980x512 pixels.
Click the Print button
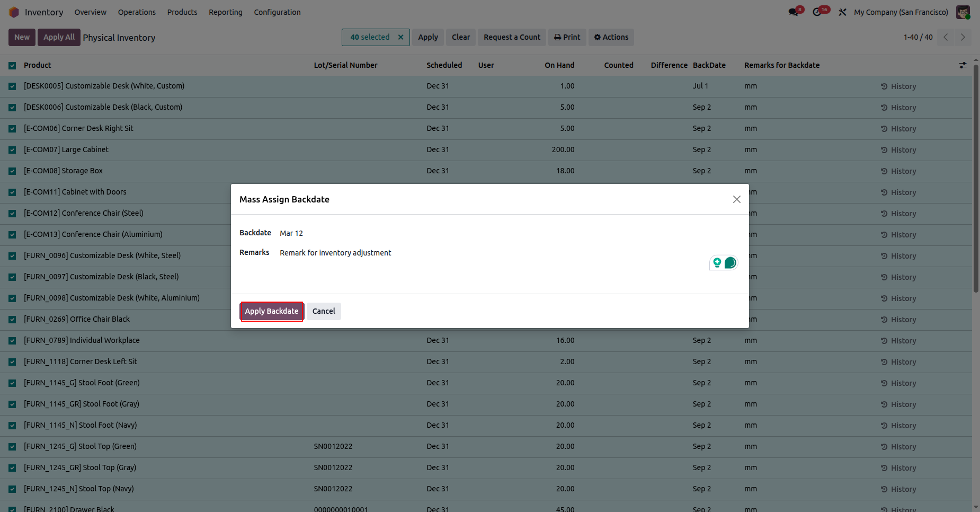(x=567, y=37)
